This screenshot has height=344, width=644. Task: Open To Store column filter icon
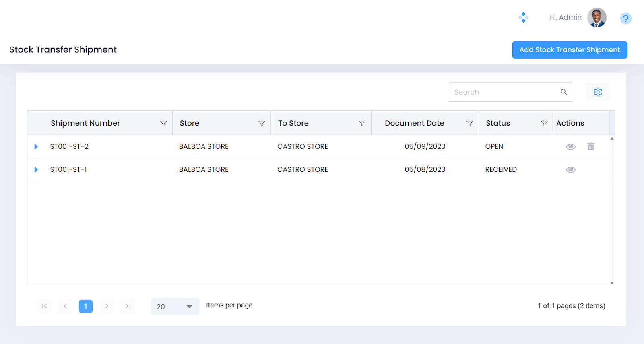tap(362, 124)
